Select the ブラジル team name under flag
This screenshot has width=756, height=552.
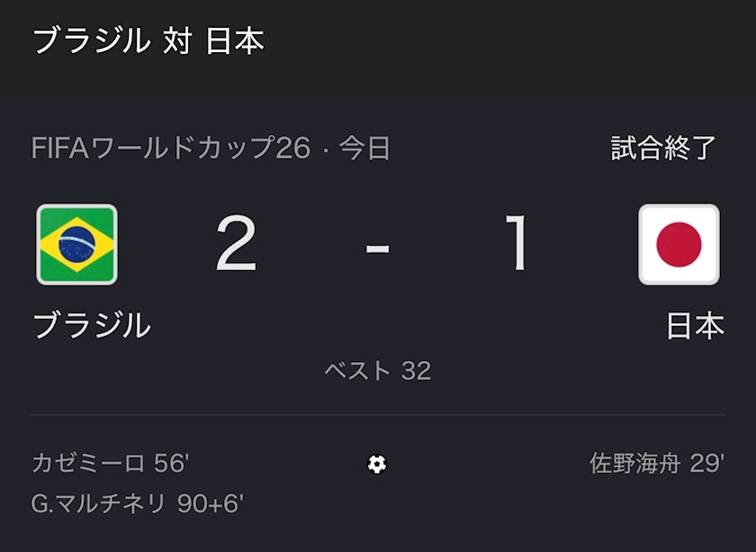[92, 325]
